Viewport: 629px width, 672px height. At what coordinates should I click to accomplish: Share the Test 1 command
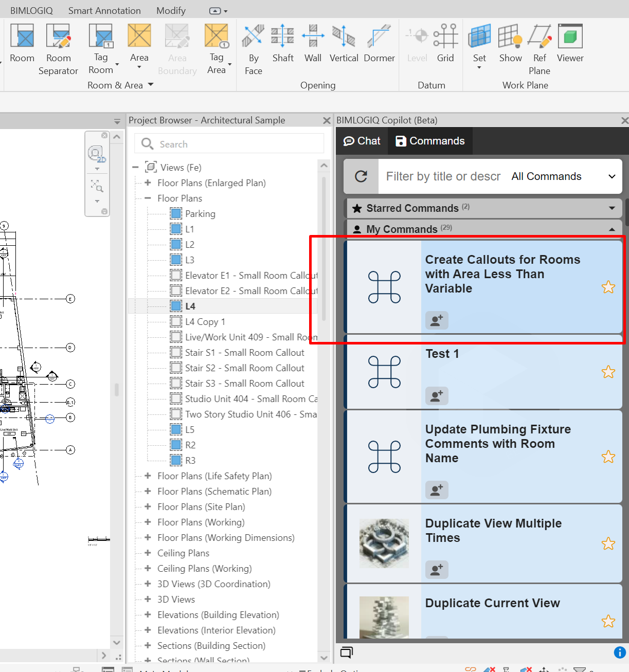437,396
